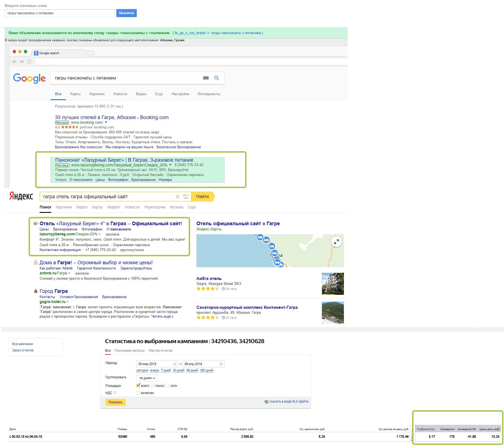
Task: Click the Airbnb favicon icon
Action: click(35, 263)
